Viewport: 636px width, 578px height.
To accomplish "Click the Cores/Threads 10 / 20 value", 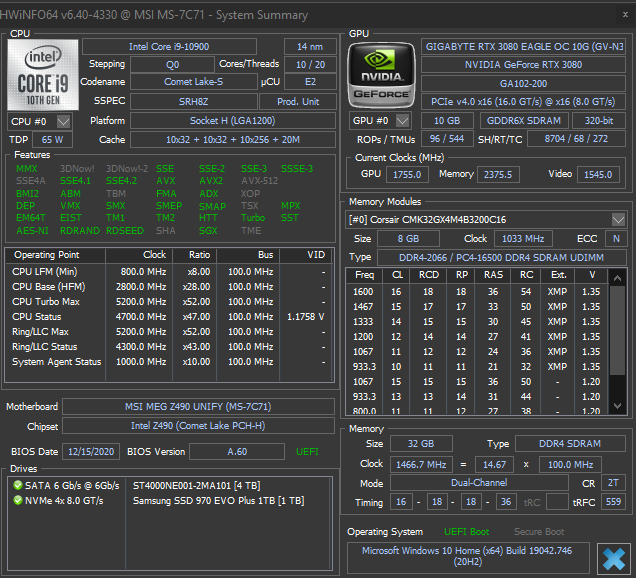I will click(x=310, y=64).
